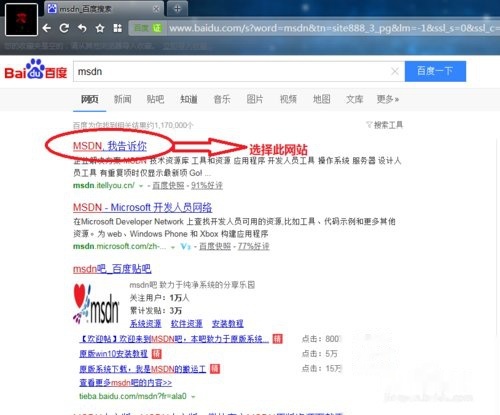Click the msdn search input field

point(233,71)
